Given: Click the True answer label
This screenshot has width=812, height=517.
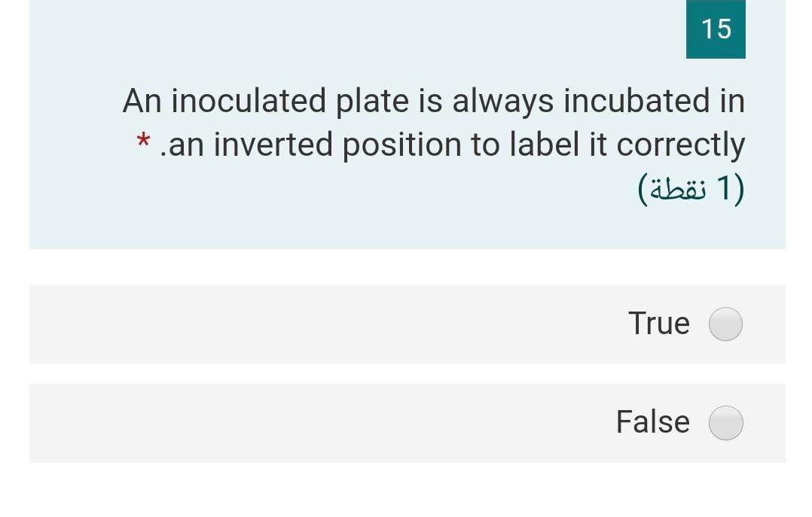Looking at the screenshot, I should click(660, 323).
